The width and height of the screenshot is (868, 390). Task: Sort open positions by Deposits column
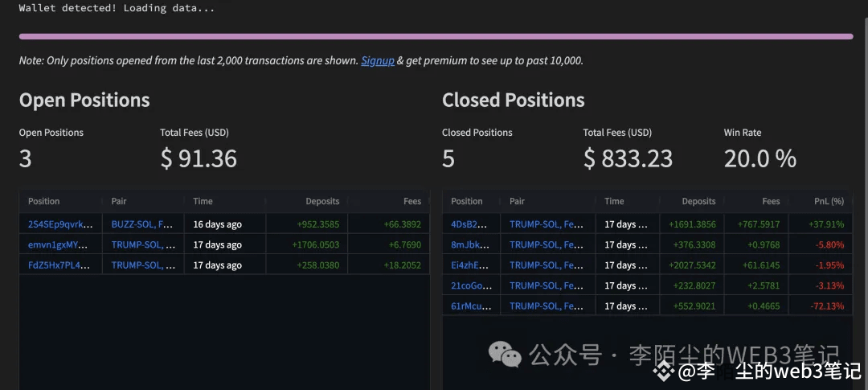(x=322, y=201)
